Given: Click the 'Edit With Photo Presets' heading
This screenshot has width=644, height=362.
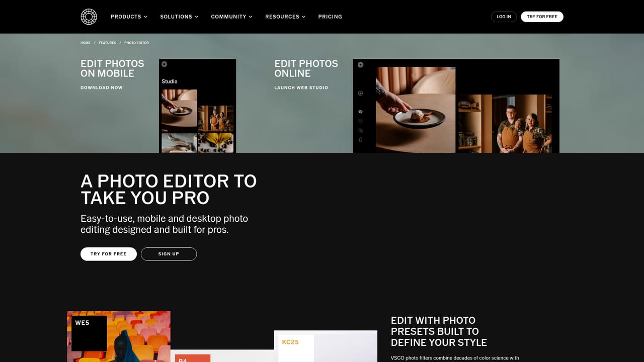Looking at the screenshot, I should click(x=439, y=331).
